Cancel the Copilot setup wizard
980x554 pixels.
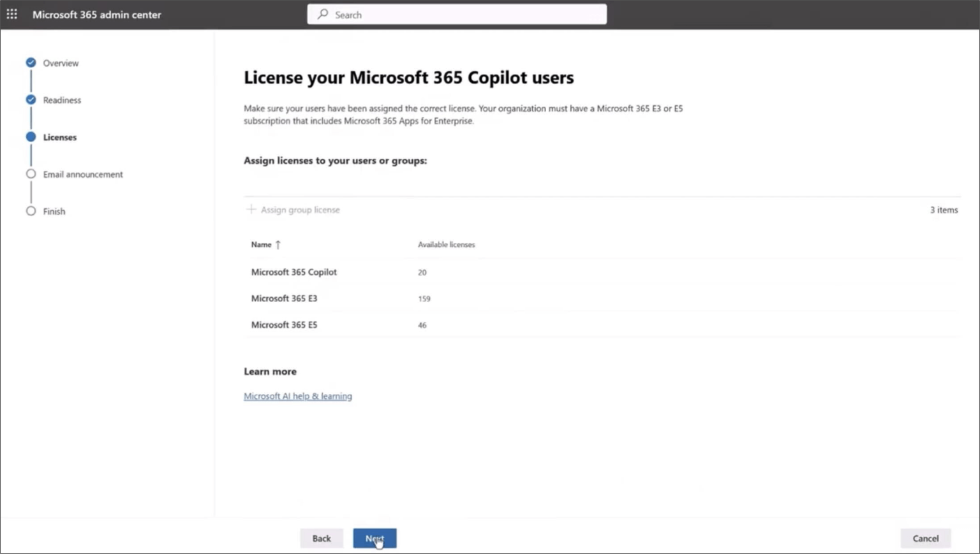(x=925, y=538)
